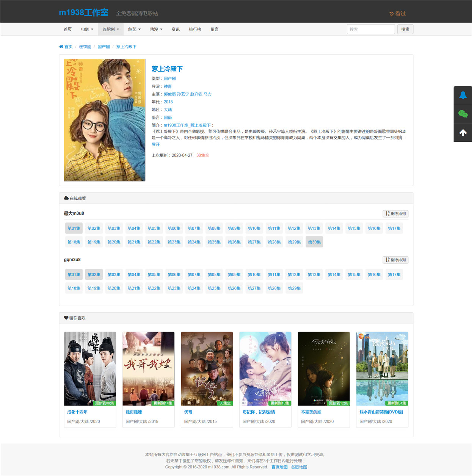Click the heart icon beside 猜你喜欢

tap(66, 318)
